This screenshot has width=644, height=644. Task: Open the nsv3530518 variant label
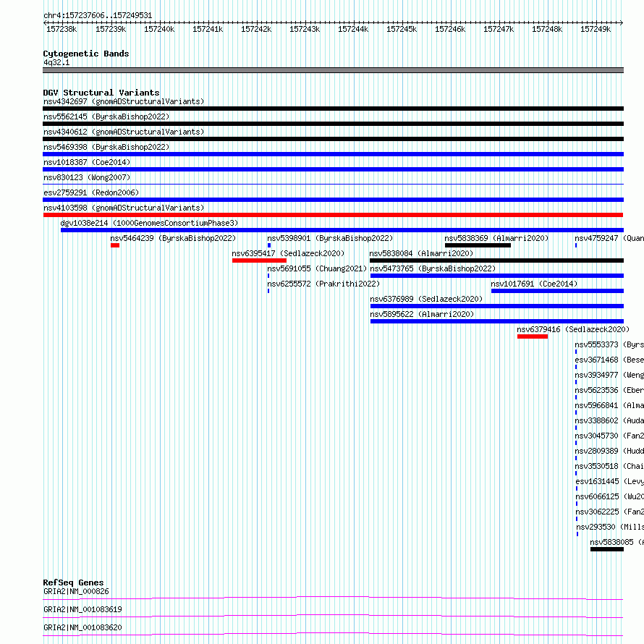[x=609, y=466]
